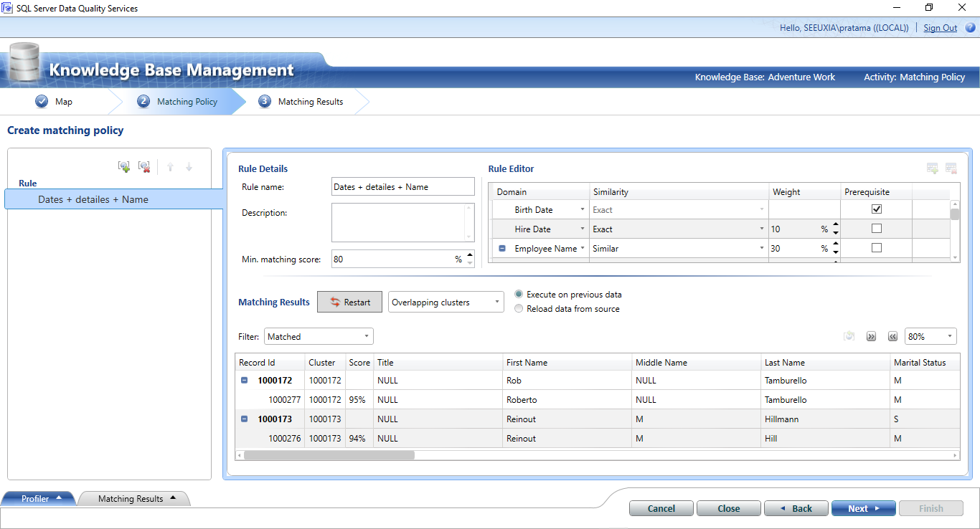Open Employee Name similarity dropdown
Image resolution: width=980 pixels, height=529 pixels.
click(x=762, y=249)
